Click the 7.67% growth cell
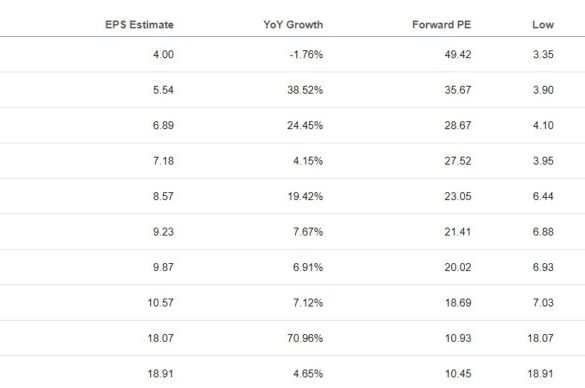 pos(308,232)
